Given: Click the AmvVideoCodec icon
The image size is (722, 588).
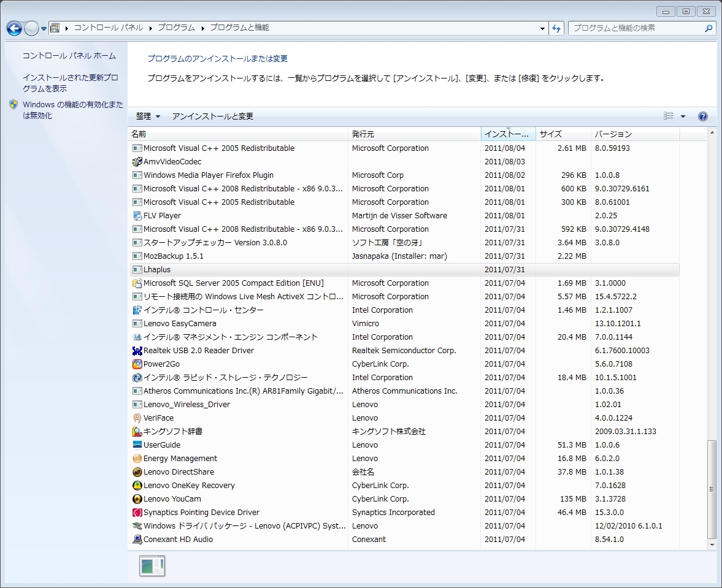Looking at the screenshot, I should (137, 162).
